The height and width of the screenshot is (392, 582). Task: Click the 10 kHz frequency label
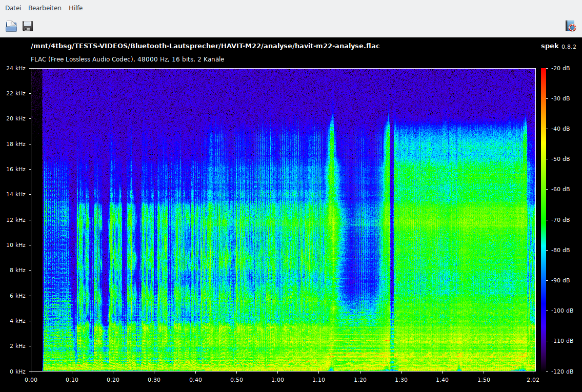point(15,245)
